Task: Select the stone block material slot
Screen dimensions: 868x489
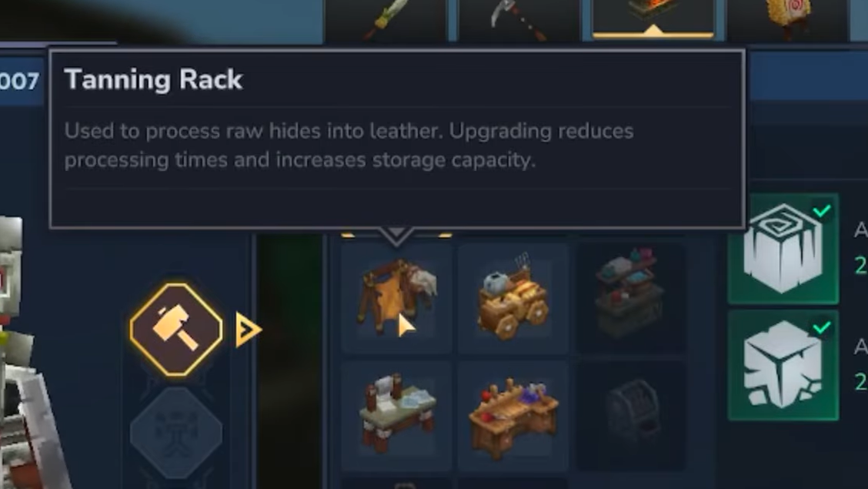Action: [x=783, y=365]
